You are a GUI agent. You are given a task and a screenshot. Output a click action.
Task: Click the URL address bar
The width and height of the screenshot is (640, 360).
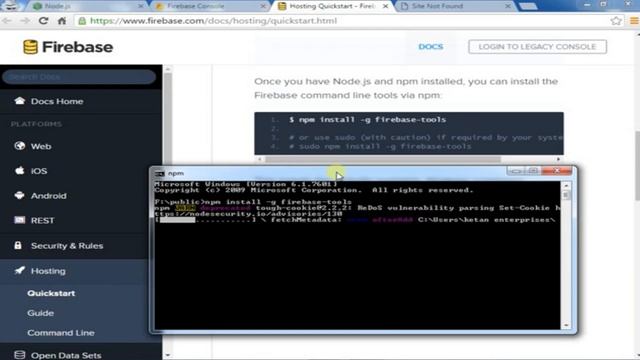[343, 21]
